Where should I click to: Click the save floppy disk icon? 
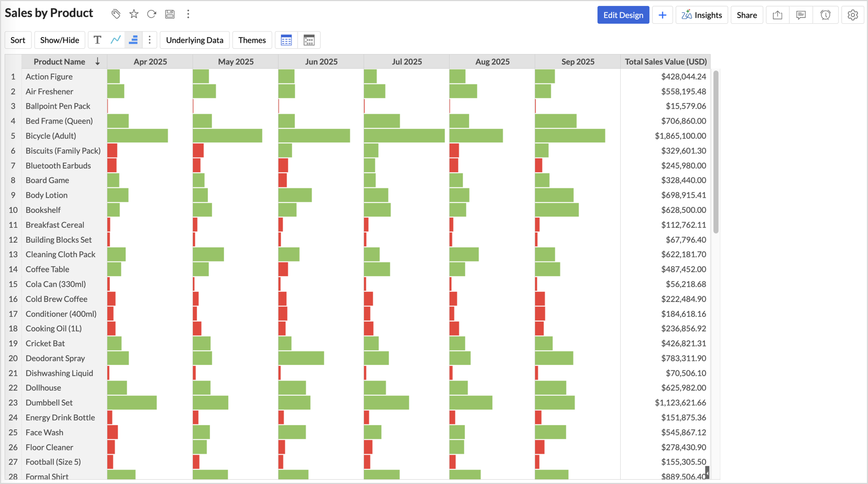(170, 14)
